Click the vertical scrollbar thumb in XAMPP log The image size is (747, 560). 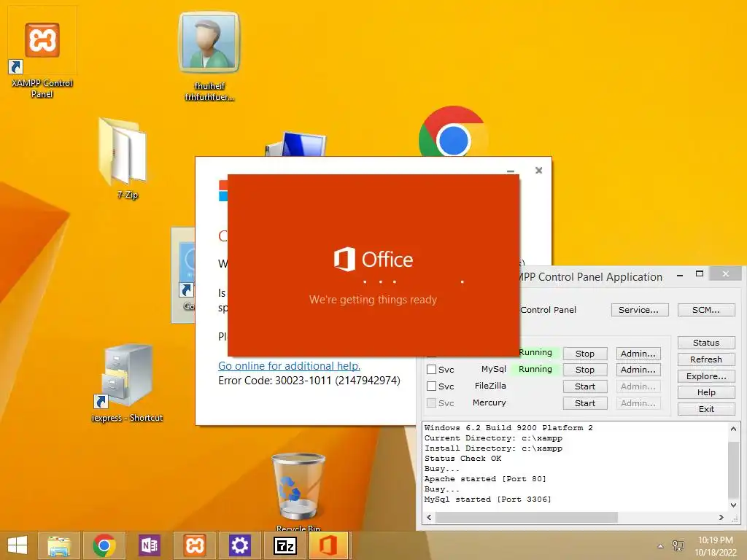pos(733,469)
